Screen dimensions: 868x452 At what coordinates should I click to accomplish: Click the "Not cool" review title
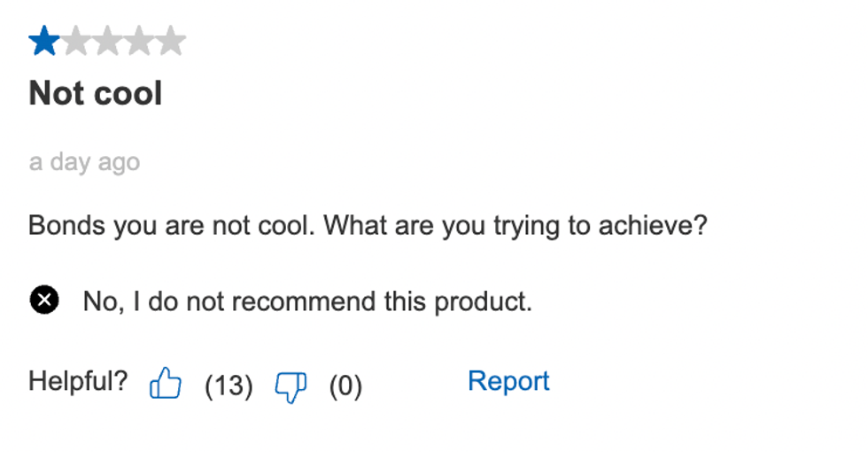tap(96, 93)
